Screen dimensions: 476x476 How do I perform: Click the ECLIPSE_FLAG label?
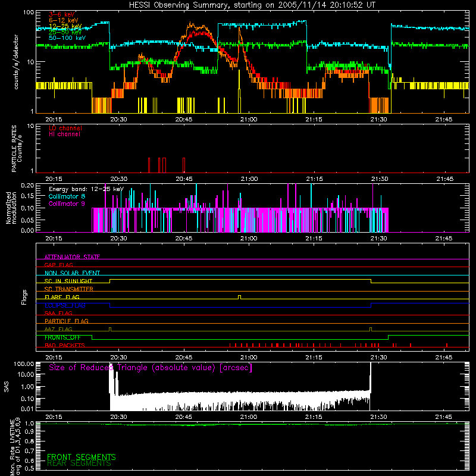coord(65,305)
